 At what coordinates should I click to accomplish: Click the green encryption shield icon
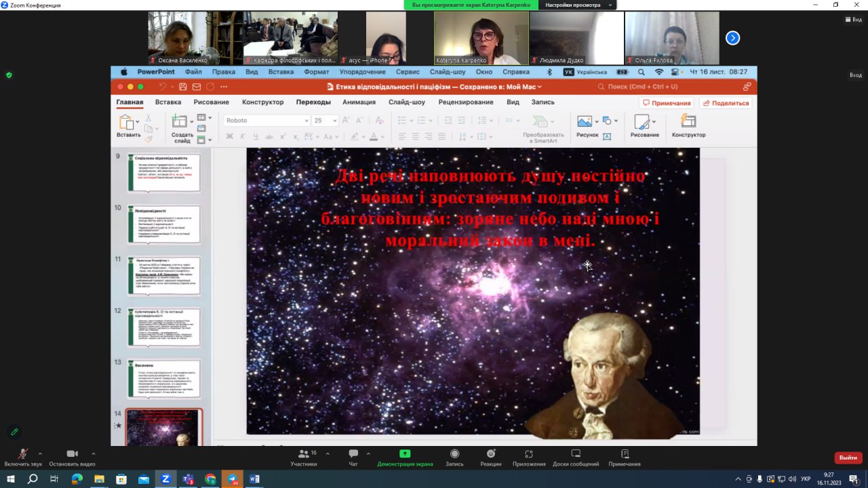(9, 75)
